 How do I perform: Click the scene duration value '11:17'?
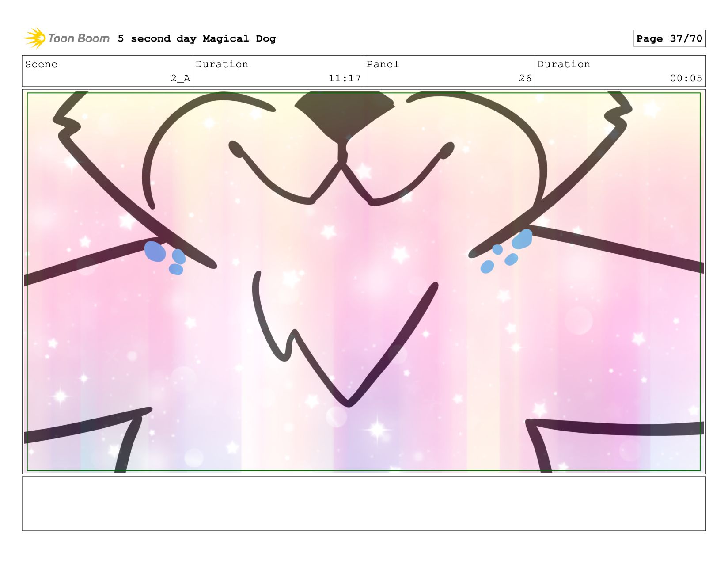tap(345, 78)
